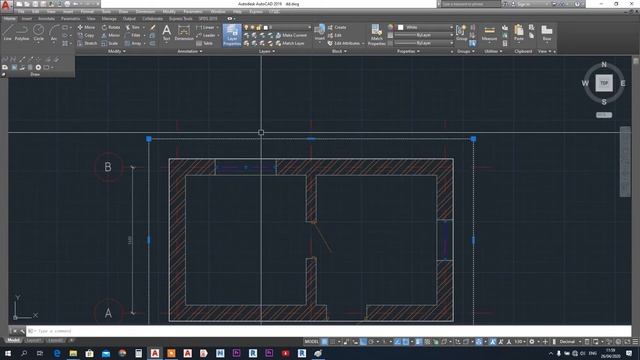The image size is (640, 360).
Task: Open the Home ribbon tab
Action: coord(10,18)
